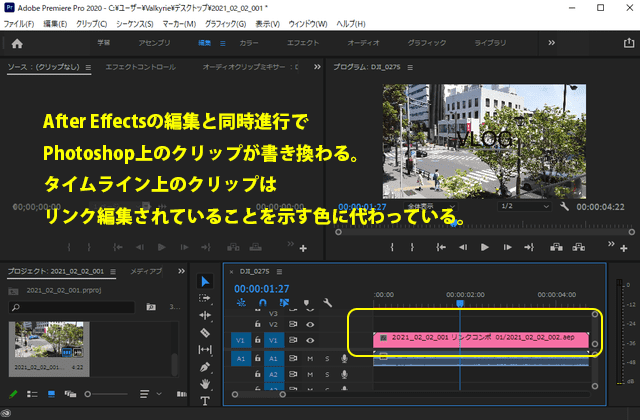This screenshot has height=420, width=640.
Task: Click project search input field
Action: (72, 307)
